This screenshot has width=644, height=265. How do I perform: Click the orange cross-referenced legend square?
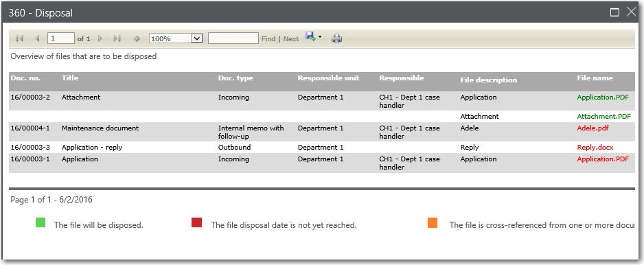pos(433,222)
